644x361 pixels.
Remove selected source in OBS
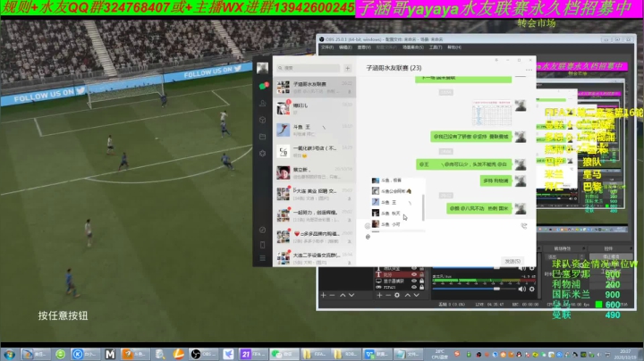click(388, 295)
